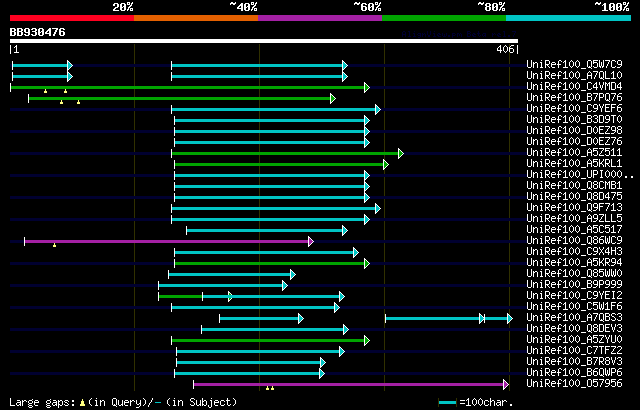Click the cyan ~100% identity legend segment
The image size is (640, 410).
tap(569, 18)
